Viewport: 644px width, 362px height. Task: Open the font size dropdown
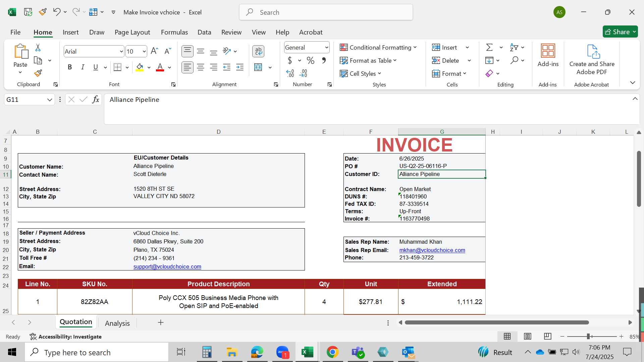point(144,52)
